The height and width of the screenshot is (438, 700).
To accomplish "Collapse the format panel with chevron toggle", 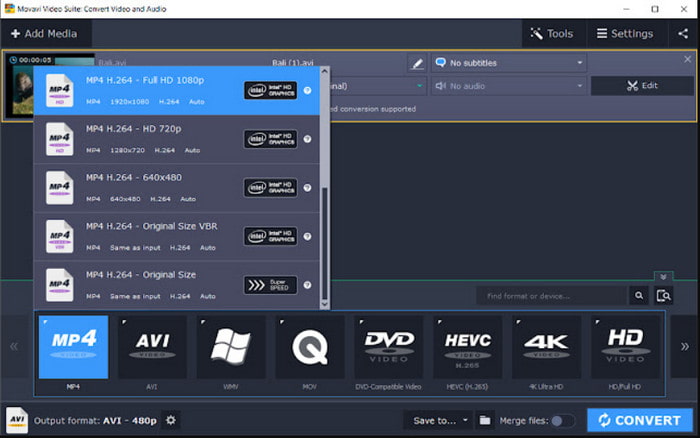I will pos(663,277).
